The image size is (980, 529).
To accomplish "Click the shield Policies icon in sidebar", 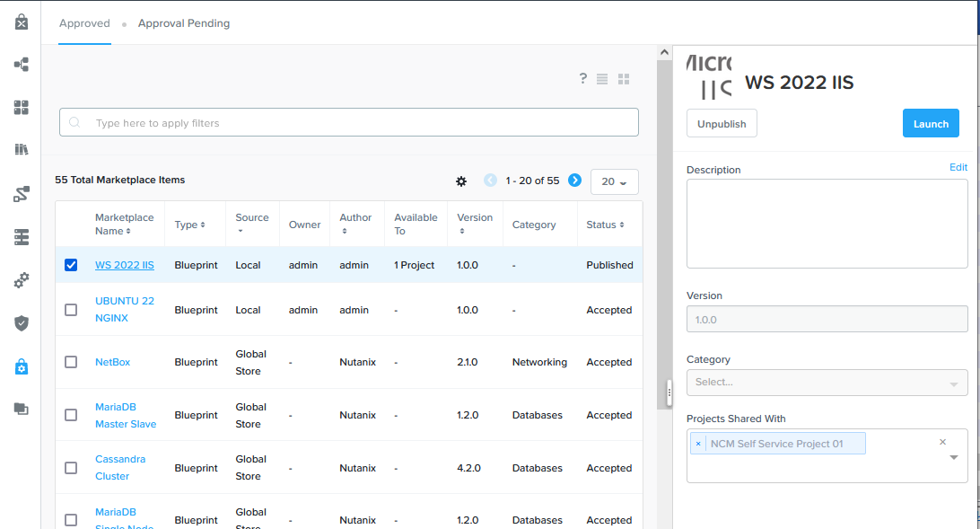I will coord(22,323).
